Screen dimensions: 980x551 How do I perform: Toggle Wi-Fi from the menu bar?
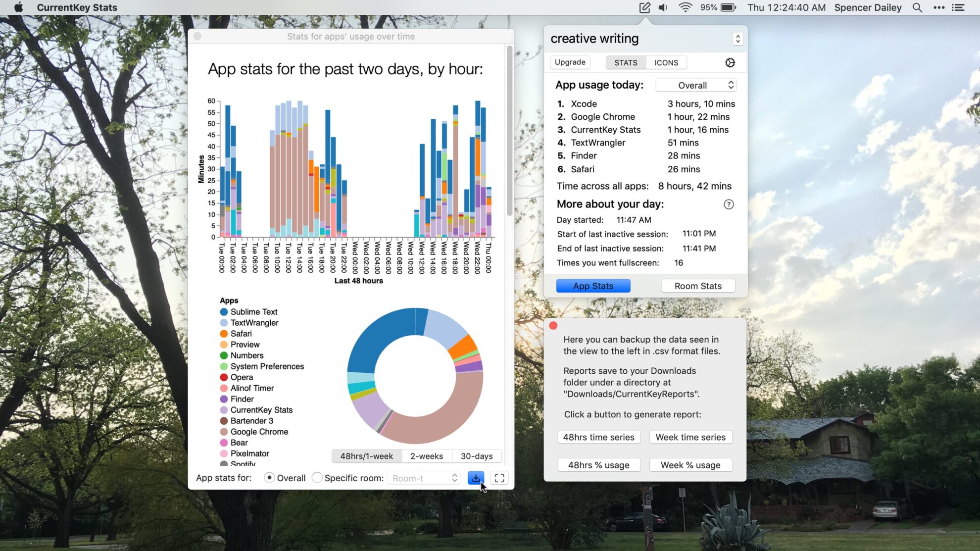(686, 7)
